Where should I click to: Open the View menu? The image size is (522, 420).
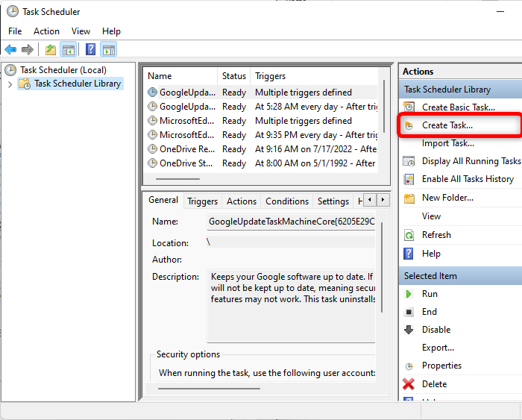[x=81, y=31]
